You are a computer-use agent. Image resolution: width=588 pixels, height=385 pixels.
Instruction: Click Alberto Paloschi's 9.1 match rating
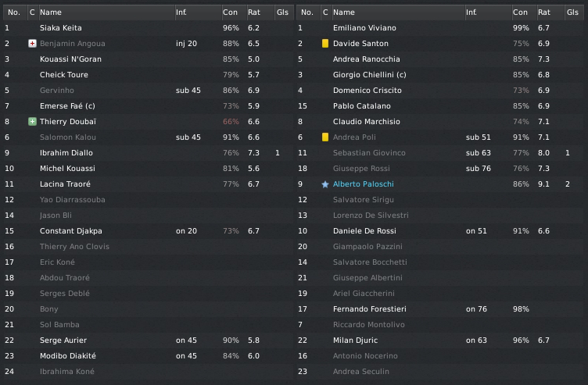pos(541,184)
